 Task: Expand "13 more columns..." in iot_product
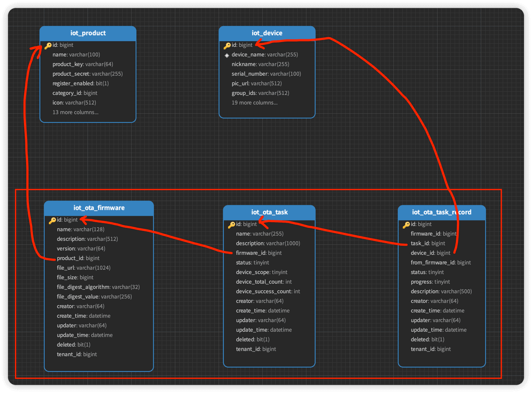coord(75,112)
